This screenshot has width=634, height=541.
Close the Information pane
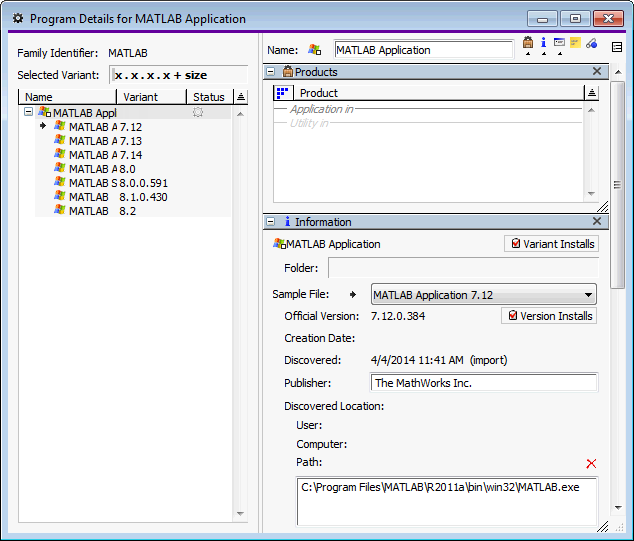pyautogui.click(x=597, y=221)
